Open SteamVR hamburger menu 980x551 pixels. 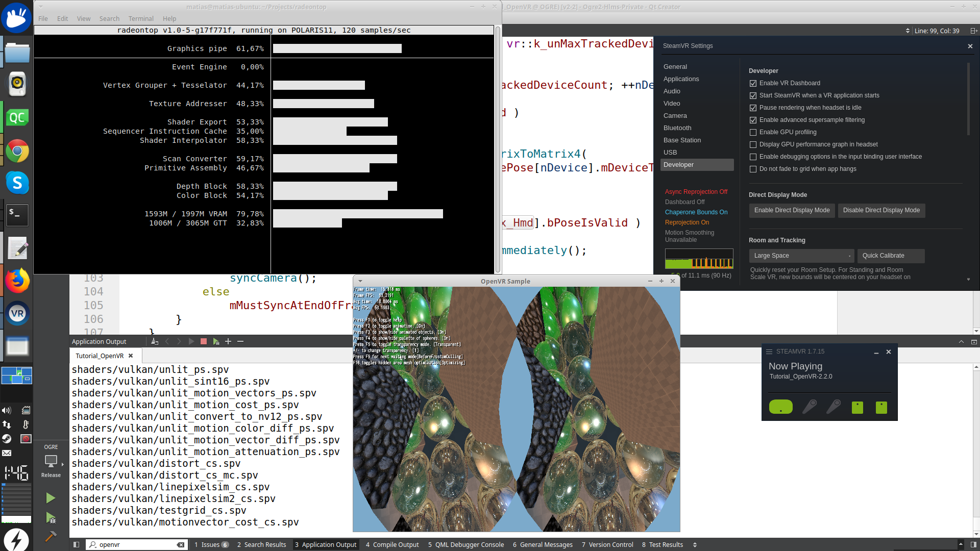[769, 352]
